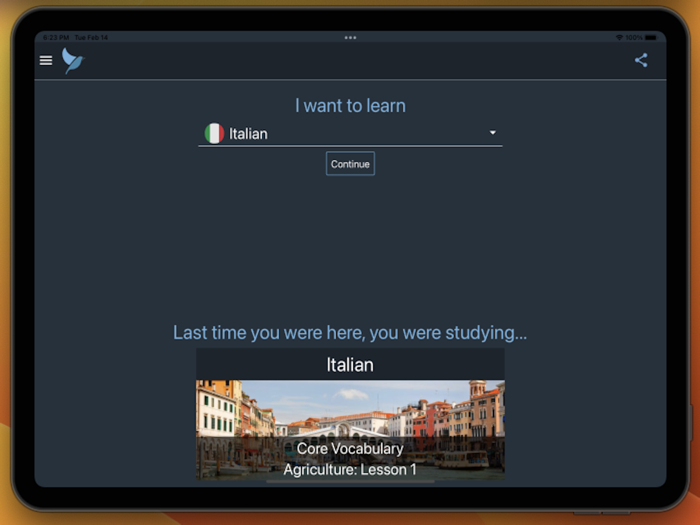
Task: Select Core Vocabulary text on card
Action: tap(350, 449)
